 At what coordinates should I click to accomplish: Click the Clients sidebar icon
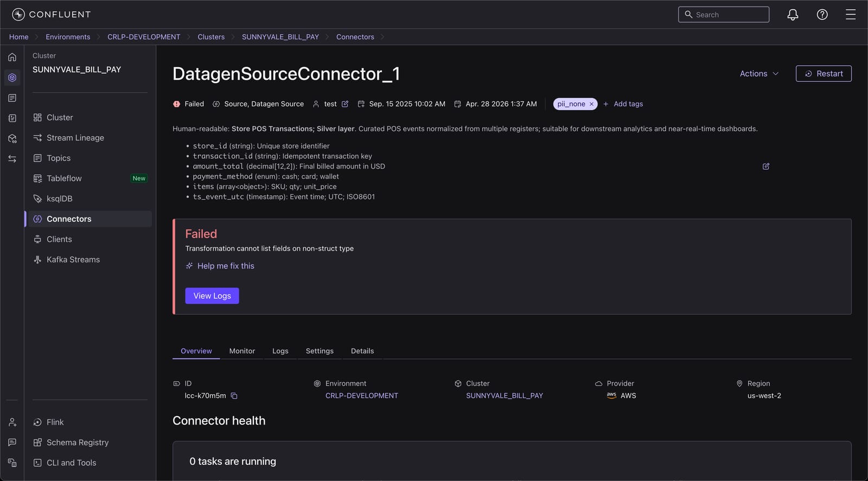37,239
